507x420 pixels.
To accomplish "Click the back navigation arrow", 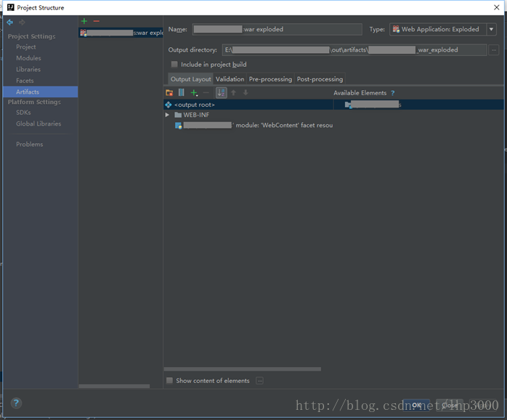I will point(9,23).
